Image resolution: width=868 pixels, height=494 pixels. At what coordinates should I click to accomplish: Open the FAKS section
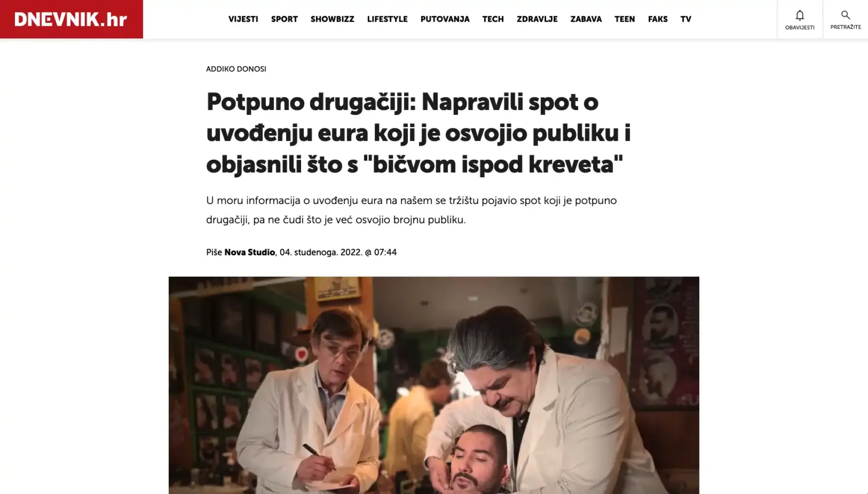click(x=658, y=19)
